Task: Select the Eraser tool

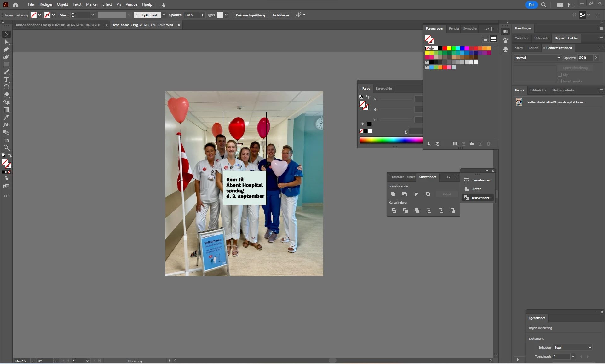Action: pyautogui.click(x=6, y=95)
